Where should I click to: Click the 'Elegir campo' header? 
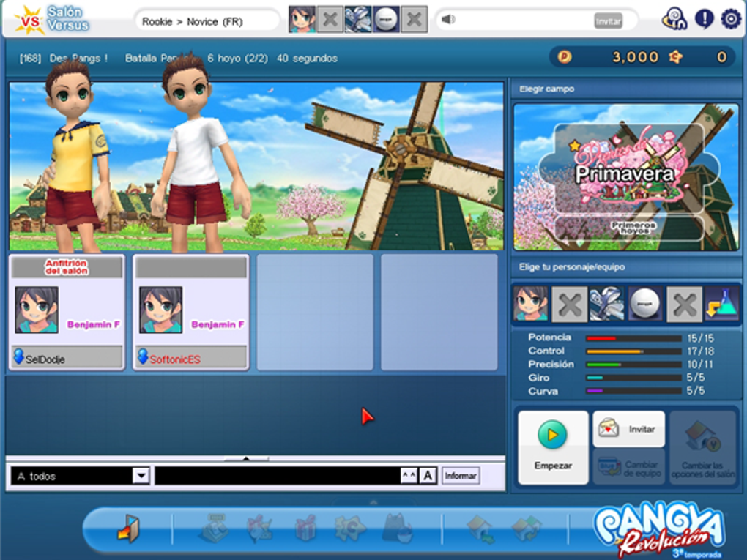tap(546, 89)
